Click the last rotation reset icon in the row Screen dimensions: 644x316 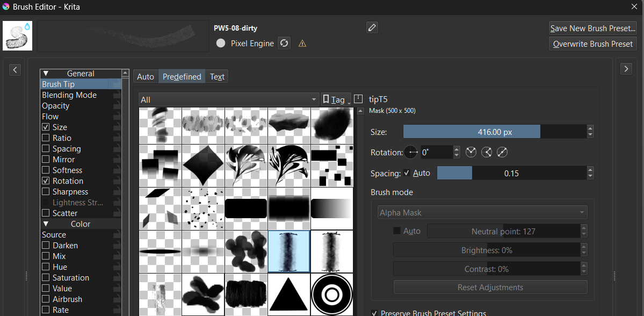pos(502,153)
